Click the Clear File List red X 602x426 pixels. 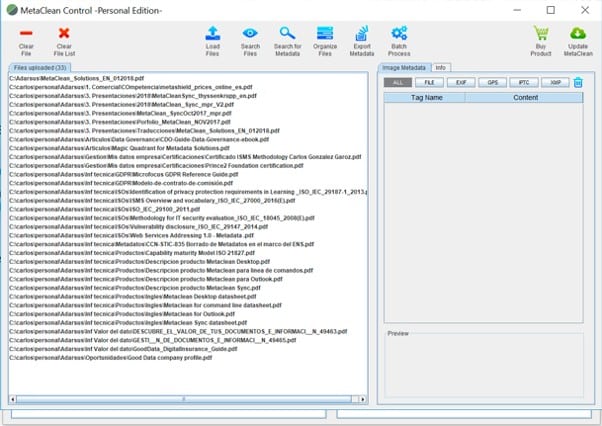point(64,34)
